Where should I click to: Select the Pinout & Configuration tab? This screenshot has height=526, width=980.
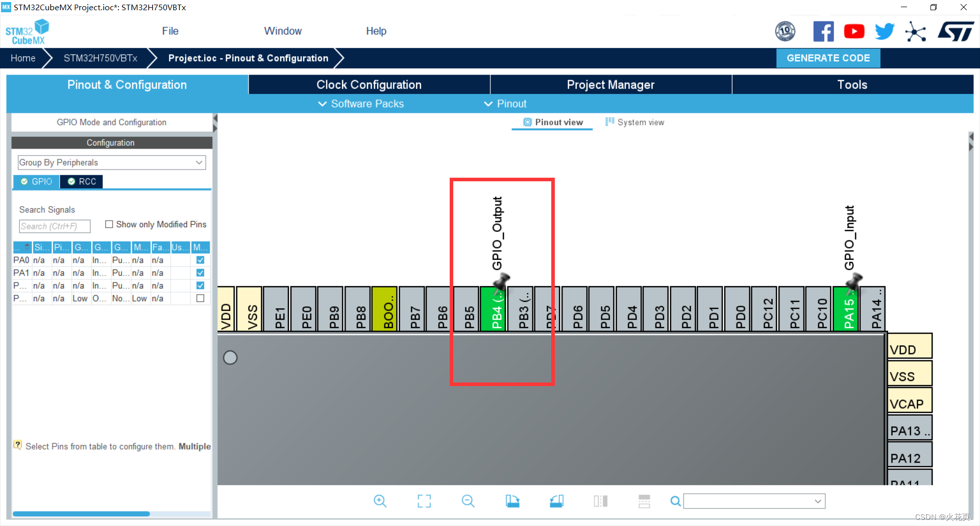tap(127, 85)
